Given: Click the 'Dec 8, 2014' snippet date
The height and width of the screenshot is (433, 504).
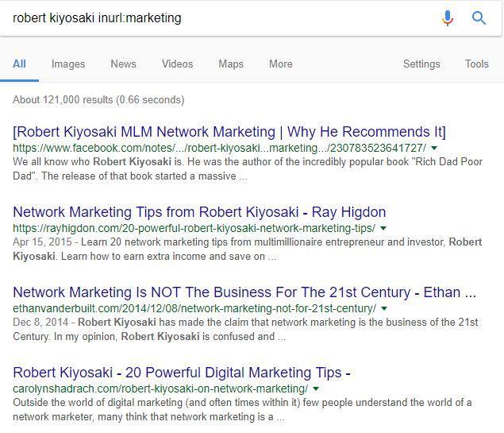Looking at the screenshot, I should pyautogui.click(x=40, y=322).
